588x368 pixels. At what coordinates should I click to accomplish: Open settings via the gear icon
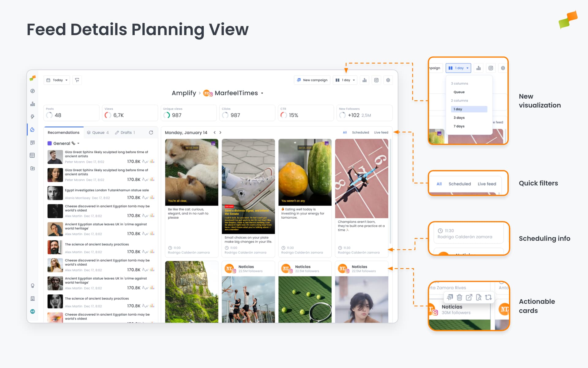[x=388, y=80]
